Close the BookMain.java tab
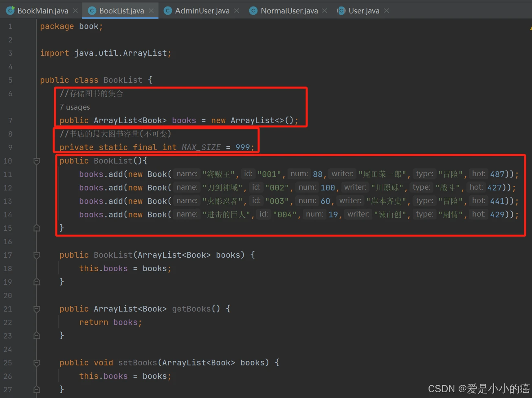The height and width of the screenshot is (398, 532). pos(75,11)
